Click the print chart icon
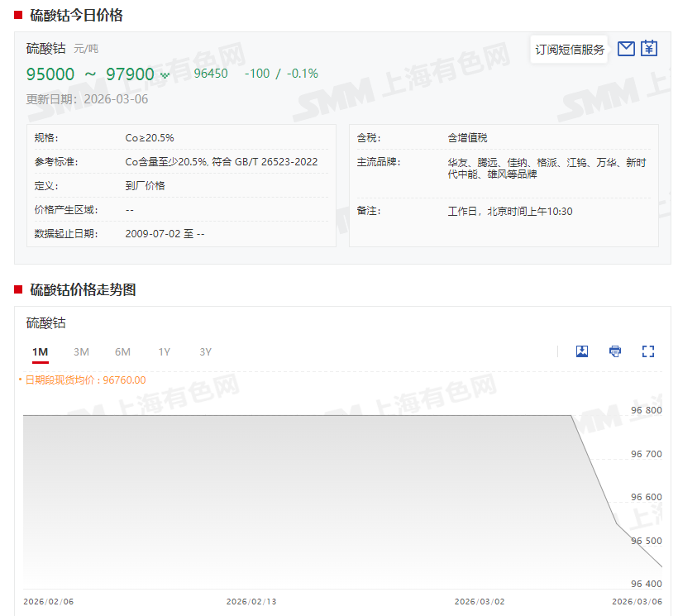Viewport: 678px width, 616px height. click(615, 351)
